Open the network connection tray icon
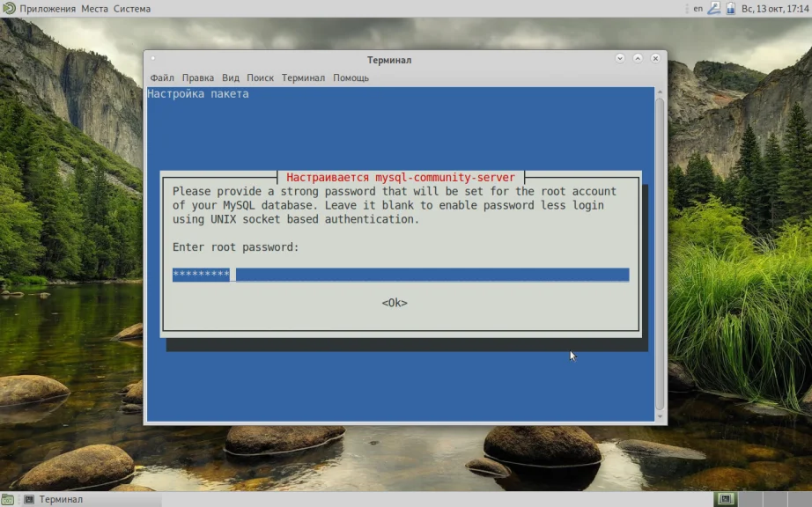 (714, 8)
